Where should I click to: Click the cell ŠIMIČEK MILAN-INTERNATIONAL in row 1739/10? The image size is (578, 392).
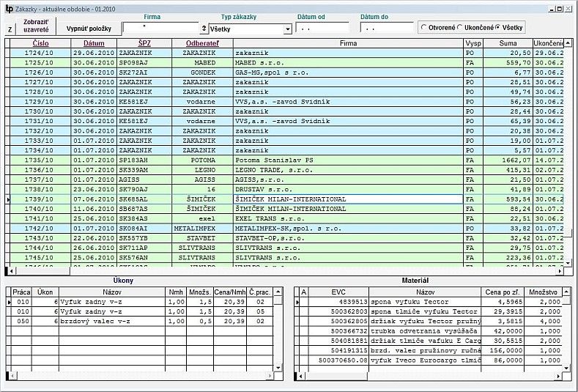click(x=348, y=199)
